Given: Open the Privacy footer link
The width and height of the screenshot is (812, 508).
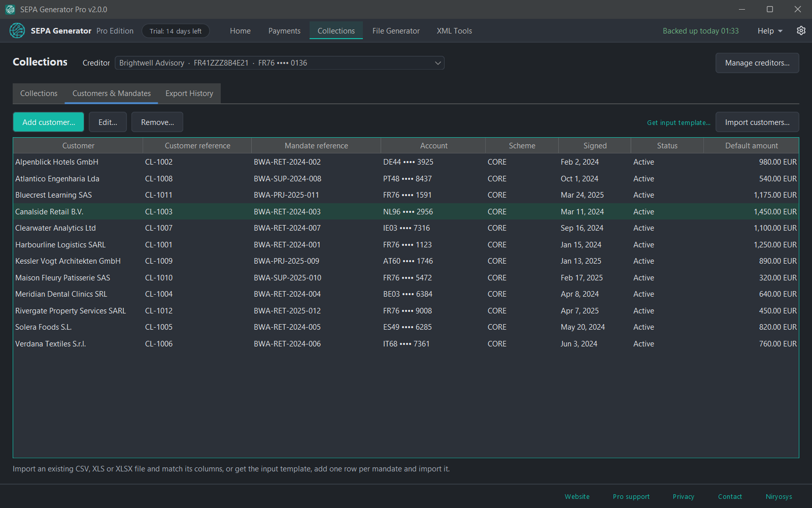Looking at the screenshot, I should (x=684, y=497).
